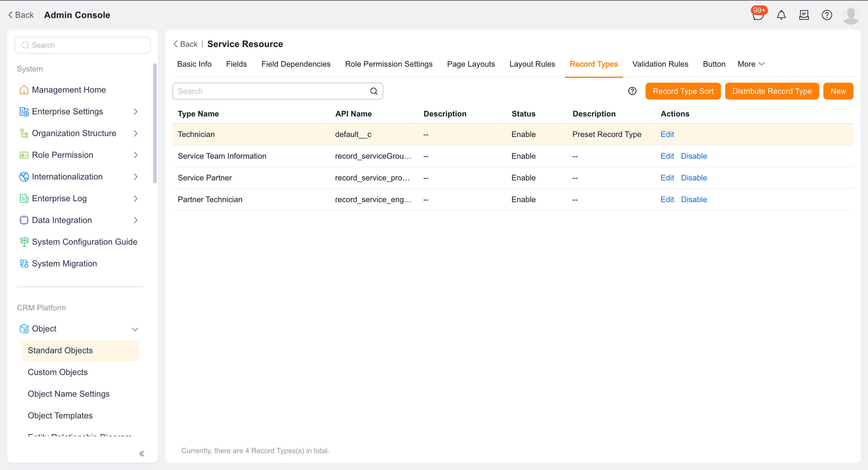
Task: Focus the sidebar Search field
Action: [83, 45]
